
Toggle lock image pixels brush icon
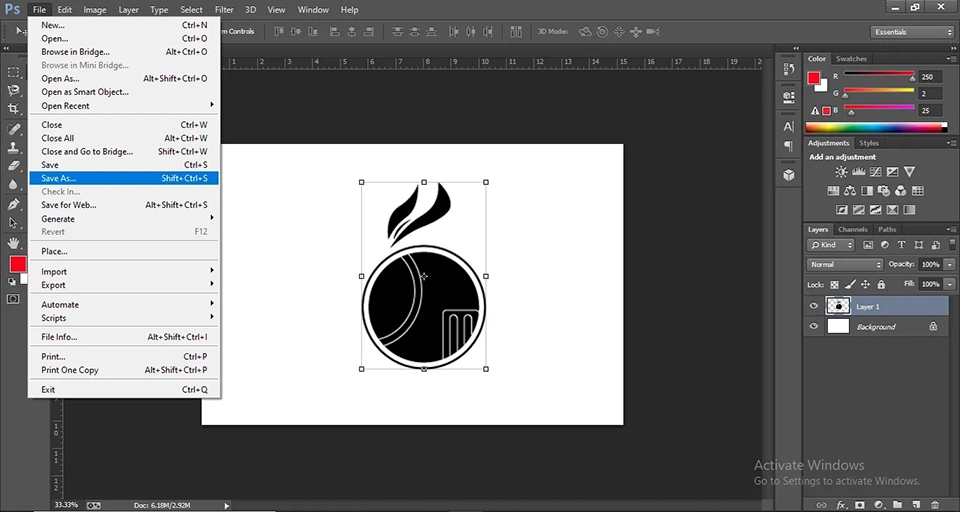(850, 285)
